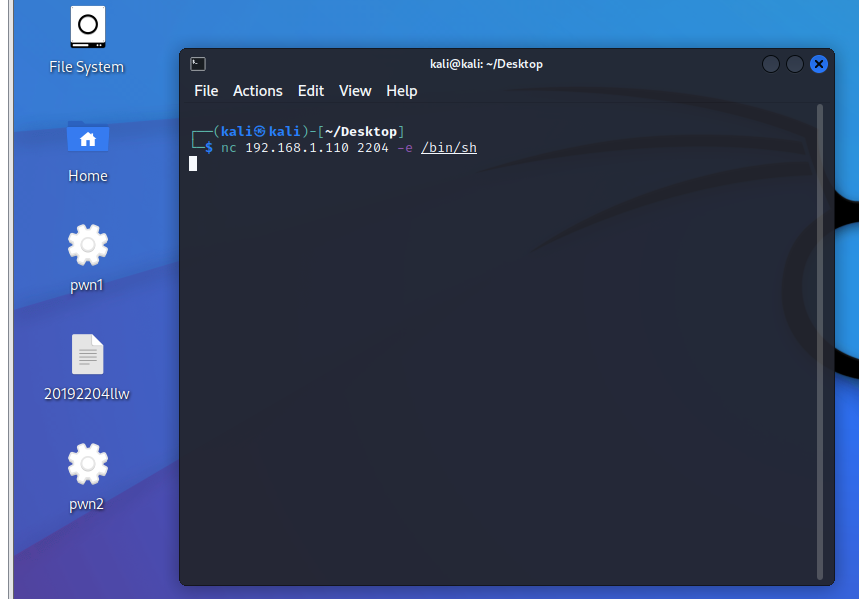Open the Actions menu in terminal
The image size is (859, 599).
tap(257, 91)
